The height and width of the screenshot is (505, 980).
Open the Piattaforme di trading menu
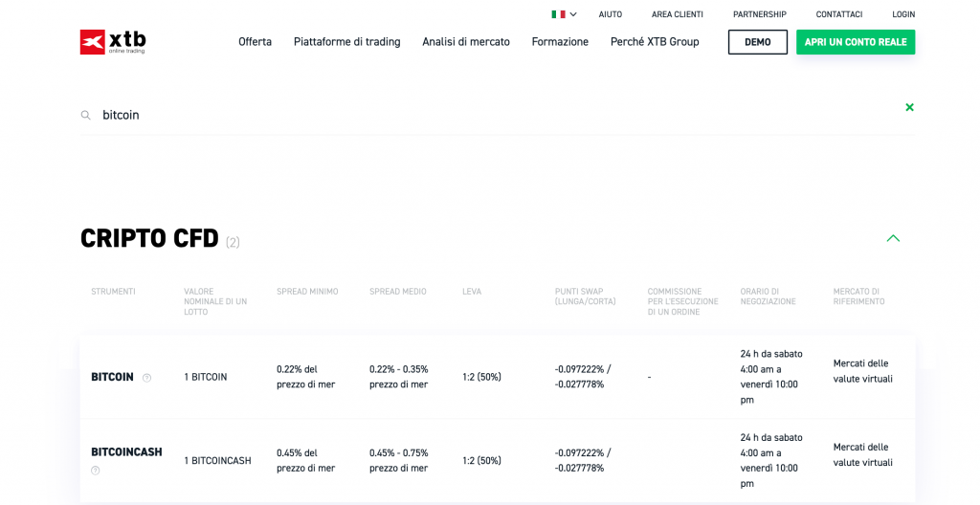point(346,42)
